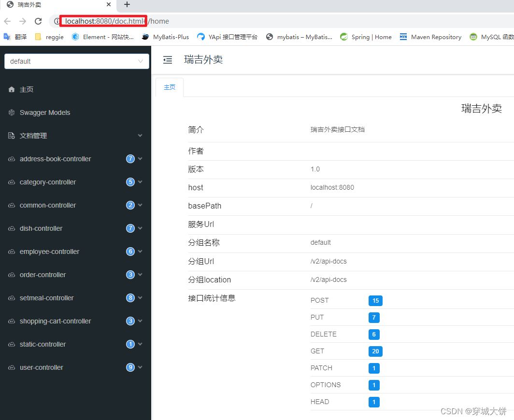Image resolution: width=514 pixels, height=420 pixels.
Task: Expand 文档管理 with its chevron
Action: 140,136
